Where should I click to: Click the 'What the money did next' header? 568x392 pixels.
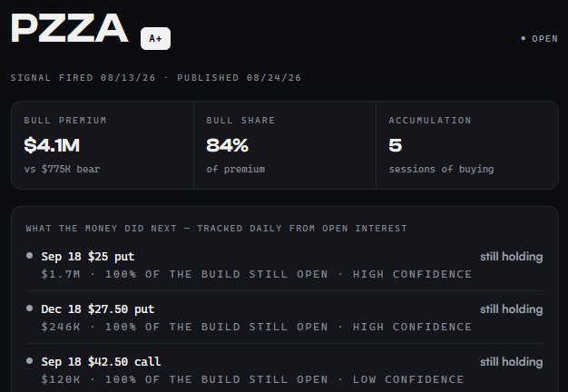click(216, 229)
